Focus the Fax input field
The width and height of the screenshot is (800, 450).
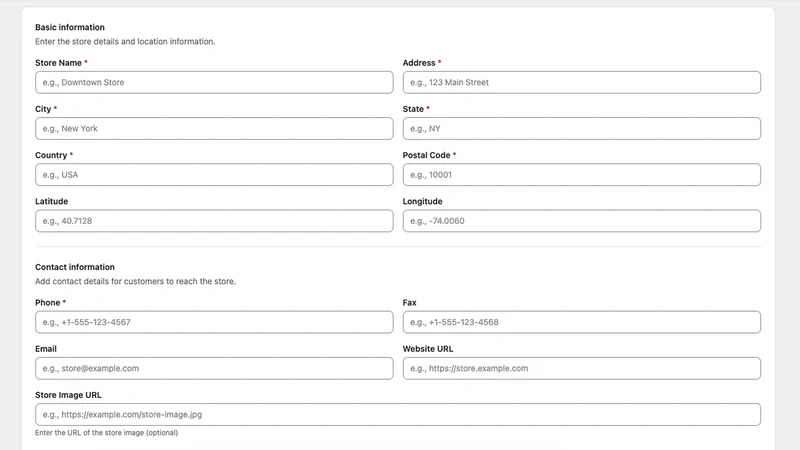pyautogui.click(x=582, y=322)
